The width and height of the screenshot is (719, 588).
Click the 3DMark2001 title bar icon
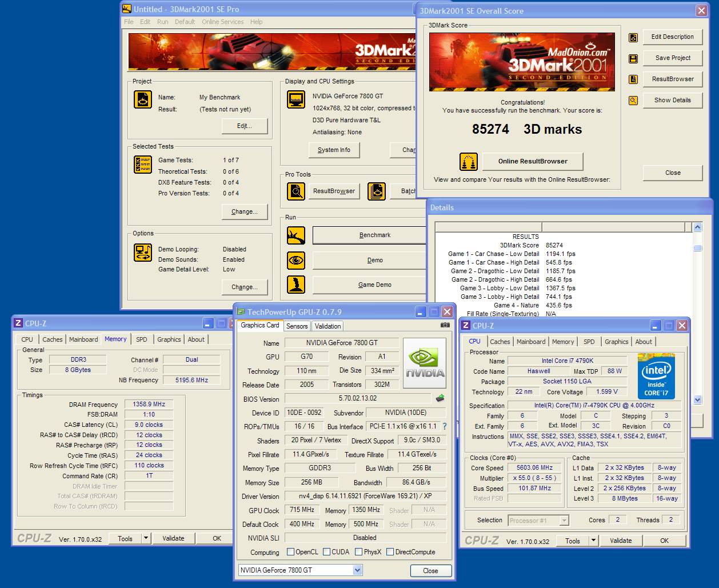point(127,9)
